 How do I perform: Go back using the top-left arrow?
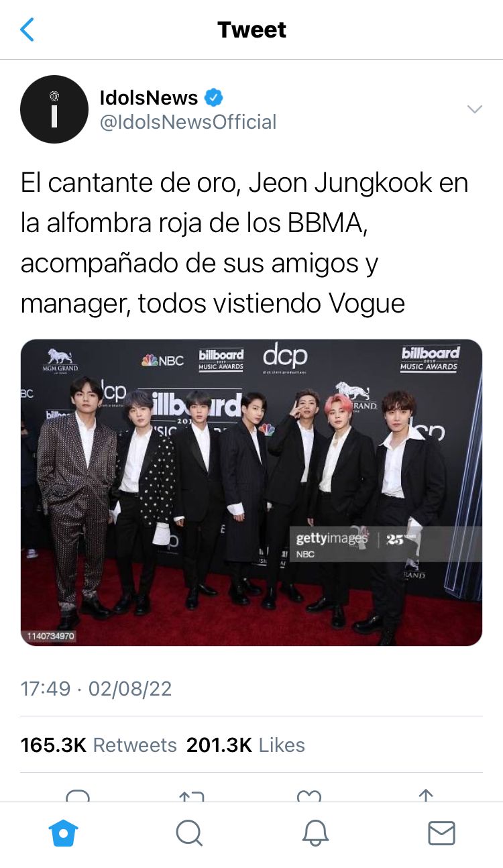27,30
